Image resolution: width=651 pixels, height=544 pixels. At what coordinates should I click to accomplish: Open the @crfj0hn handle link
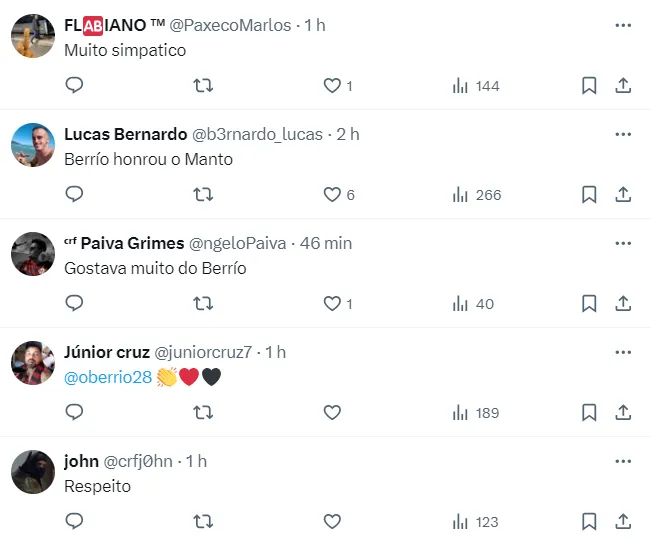137,461
